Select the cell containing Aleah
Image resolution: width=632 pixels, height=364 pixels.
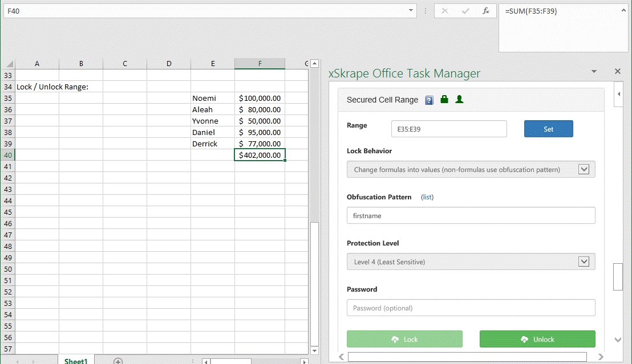coord(213,109)
